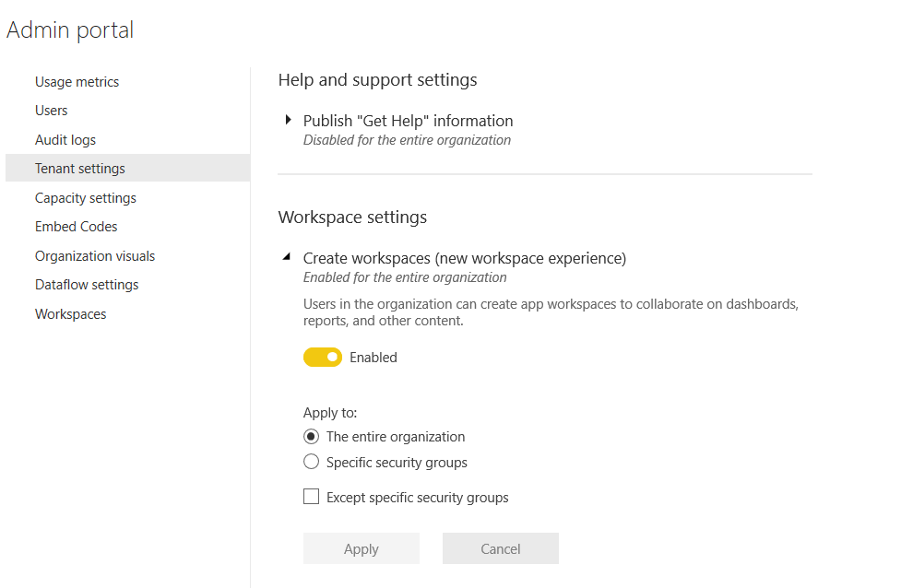The height and width of the screenshot is (588, 913).
Task: Check Except specific security groups box
Action: (x=312, y=497)
